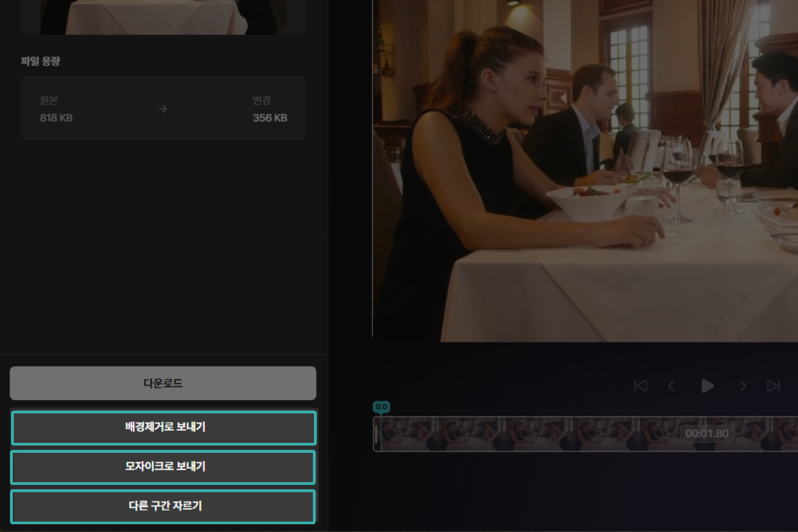The width and height of the screenshot is (798, 532).
Task: Choose 다른 구간 자르기
Action: pyautogui.click(x=163, y=507)
